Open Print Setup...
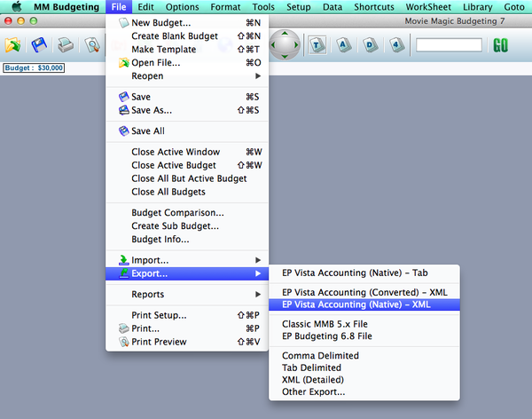 (x=187, y=315)
